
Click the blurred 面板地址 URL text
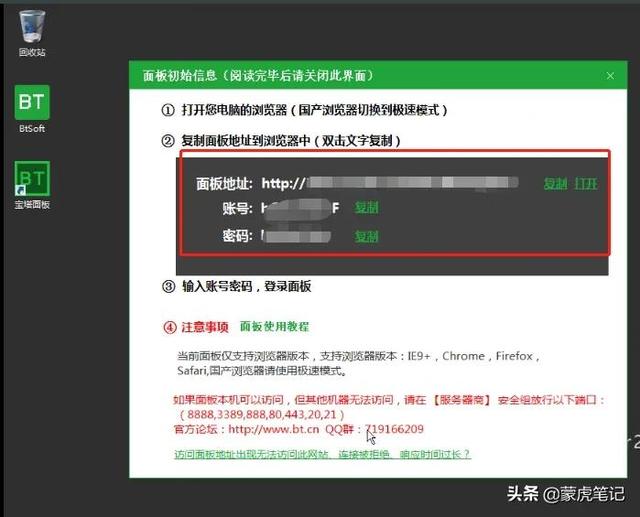point(412,183)
